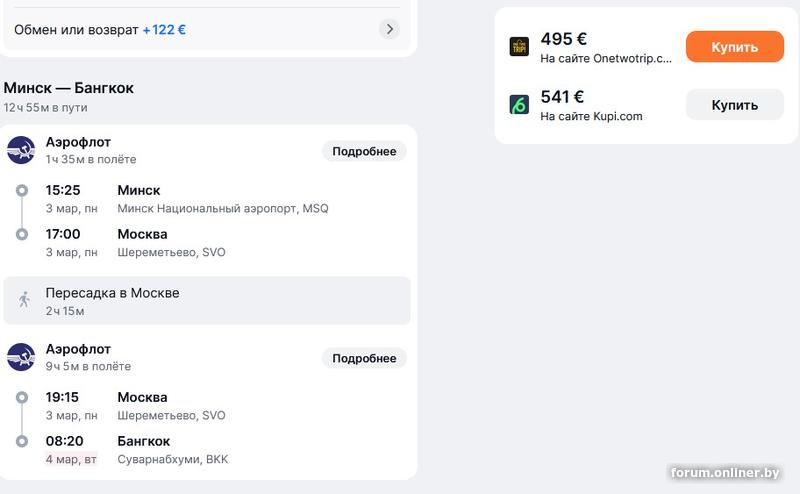
Task: Click the 'Минск — Бангкок' route heading
Action: pos(69,88)
